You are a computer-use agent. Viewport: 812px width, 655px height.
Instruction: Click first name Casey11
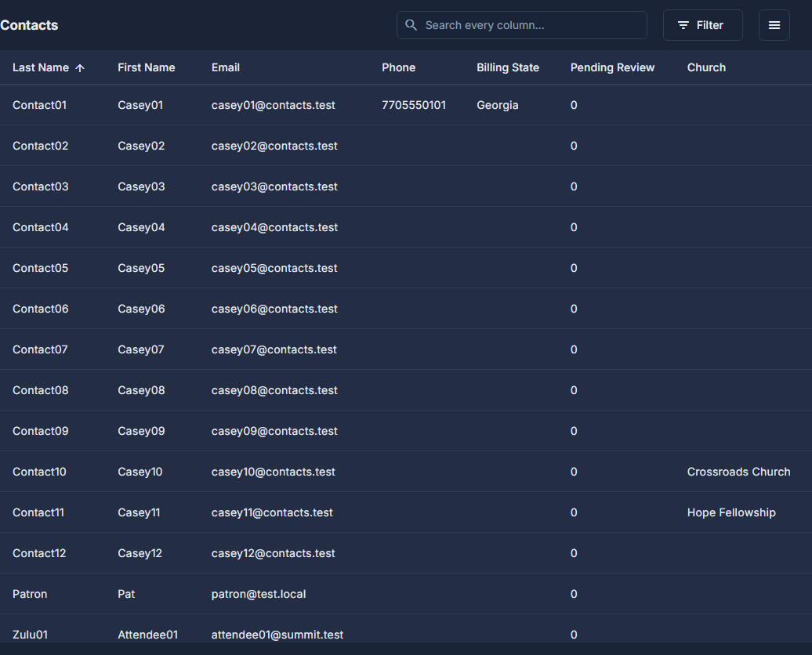[x=139, y=512]
